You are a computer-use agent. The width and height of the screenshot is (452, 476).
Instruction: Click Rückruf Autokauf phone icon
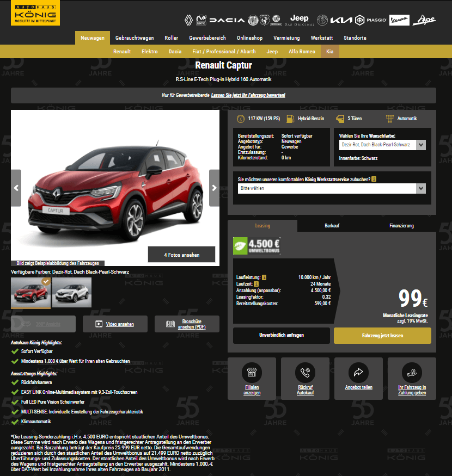point(305,372)
